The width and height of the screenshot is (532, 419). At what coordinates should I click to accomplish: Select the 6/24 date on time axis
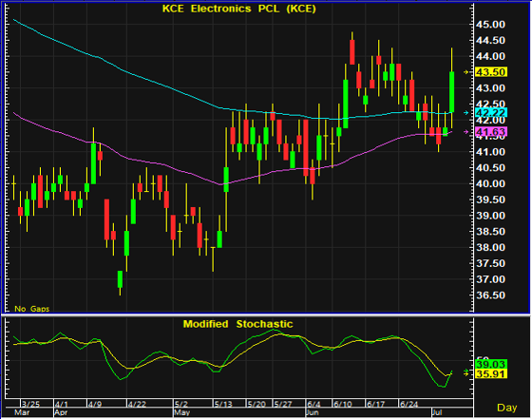click(408, 404)
